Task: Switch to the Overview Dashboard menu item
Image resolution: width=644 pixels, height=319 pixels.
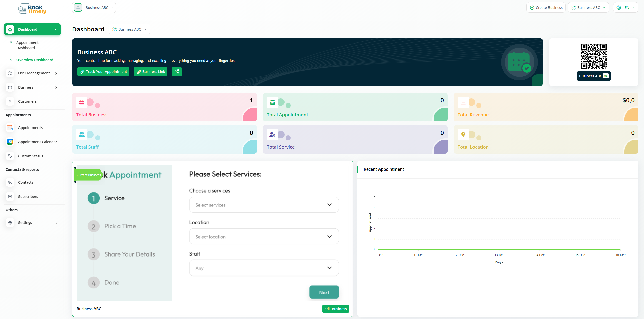Action: tap(35, 60)
